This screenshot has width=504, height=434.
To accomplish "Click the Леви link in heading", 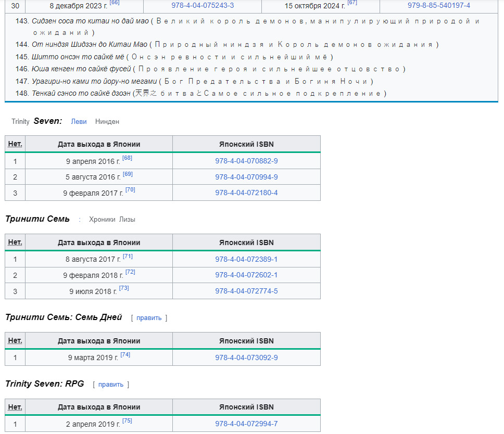I will (79, 121).
